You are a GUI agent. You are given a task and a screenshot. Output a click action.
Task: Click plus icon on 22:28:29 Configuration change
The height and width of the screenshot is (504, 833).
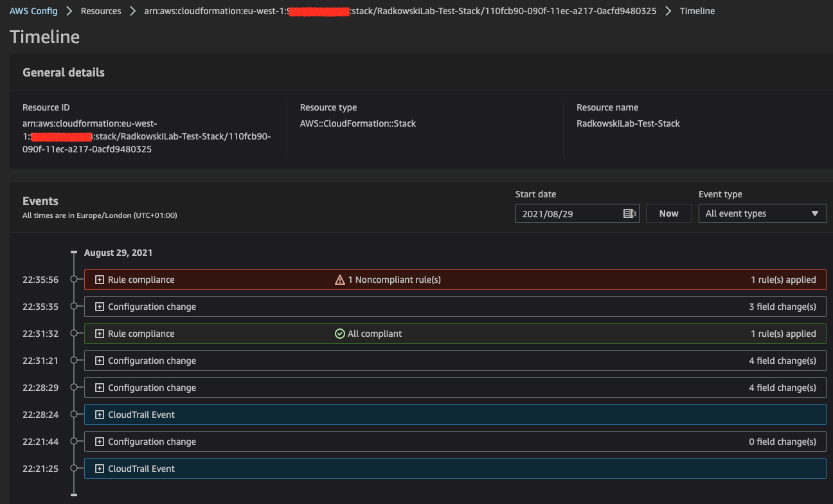(100, 388)
